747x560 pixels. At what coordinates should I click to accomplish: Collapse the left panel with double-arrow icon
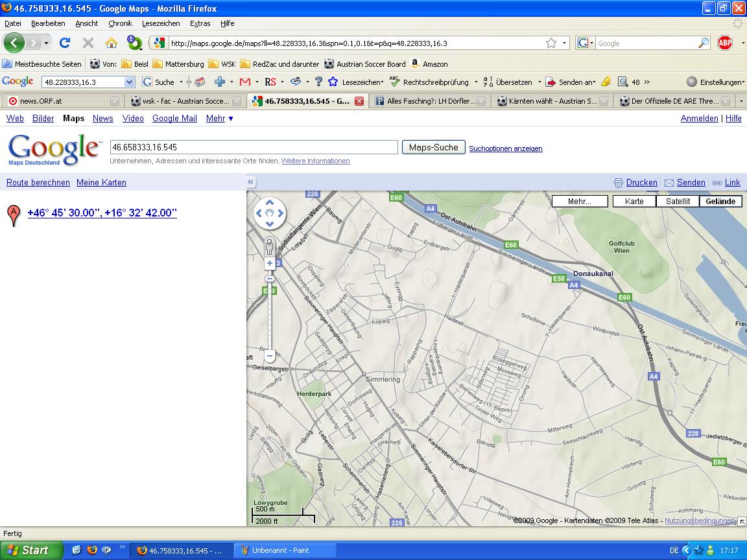pos(250,182)
